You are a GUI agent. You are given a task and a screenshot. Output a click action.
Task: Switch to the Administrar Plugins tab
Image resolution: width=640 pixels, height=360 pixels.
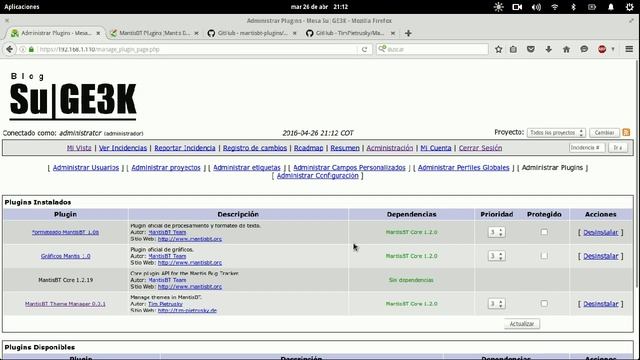point(55,33)
